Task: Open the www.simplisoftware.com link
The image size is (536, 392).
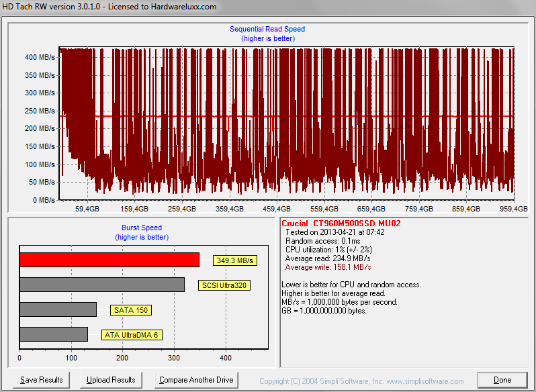Action: (427, 381)
